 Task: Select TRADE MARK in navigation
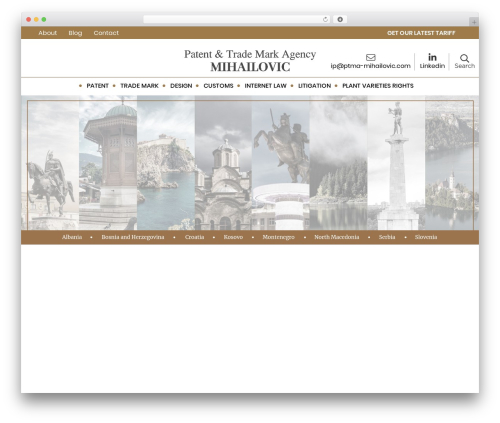click(139, 86)
